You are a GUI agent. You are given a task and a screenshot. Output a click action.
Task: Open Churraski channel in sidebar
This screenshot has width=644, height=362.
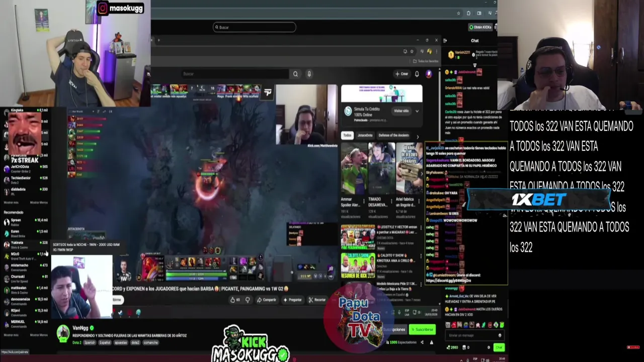click(x=25, y=278)
